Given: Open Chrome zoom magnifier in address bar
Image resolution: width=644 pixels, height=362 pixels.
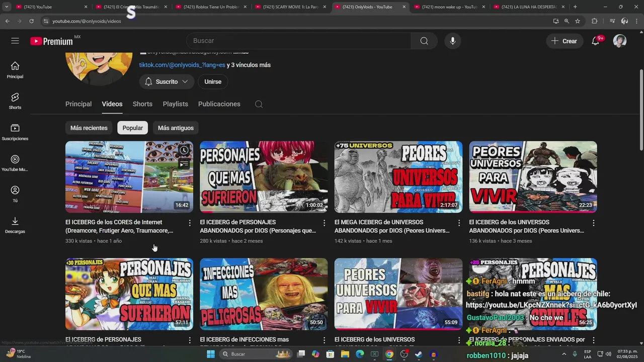Looking at the screenshot, I should [x=567, y=21].
